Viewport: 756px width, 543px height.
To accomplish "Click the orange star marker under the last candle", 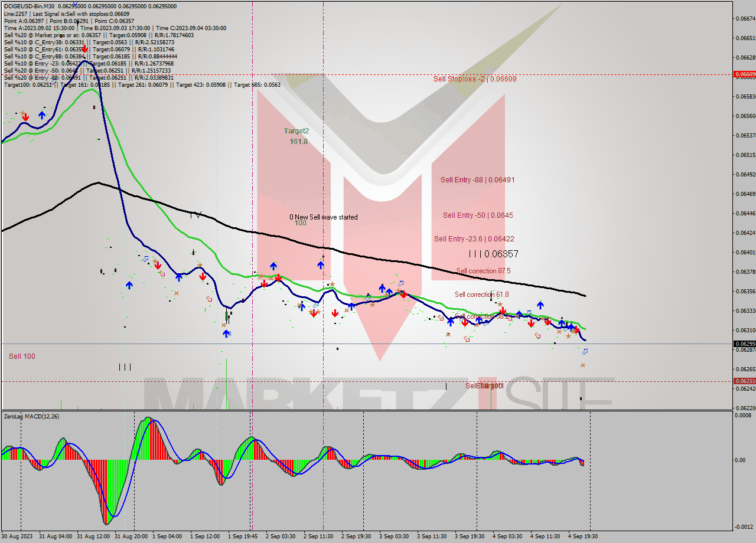I will pyautogui.click(x=583, y=365).
